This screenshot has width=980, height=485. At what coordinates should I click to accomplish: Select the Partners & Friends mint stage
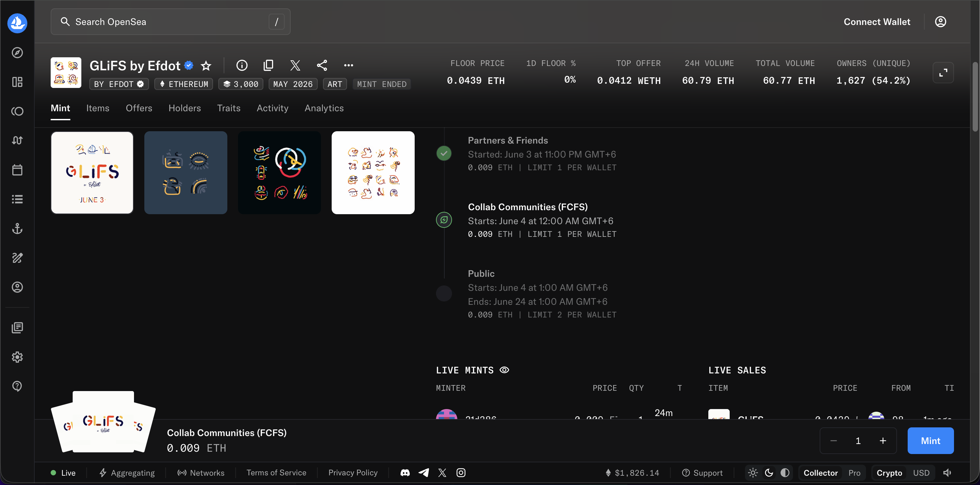(444, 153)
